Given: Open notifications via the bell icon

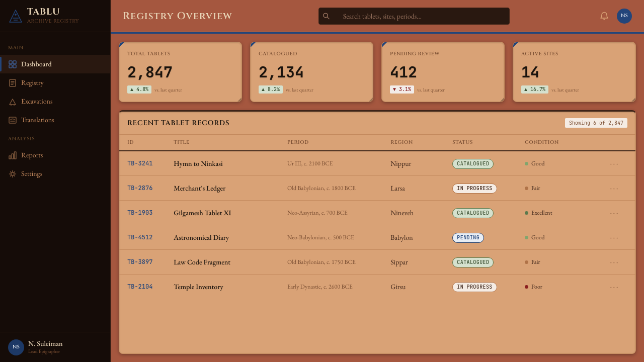Looking at the screenshot, I should pyautogui.click(x=604, y=16).
